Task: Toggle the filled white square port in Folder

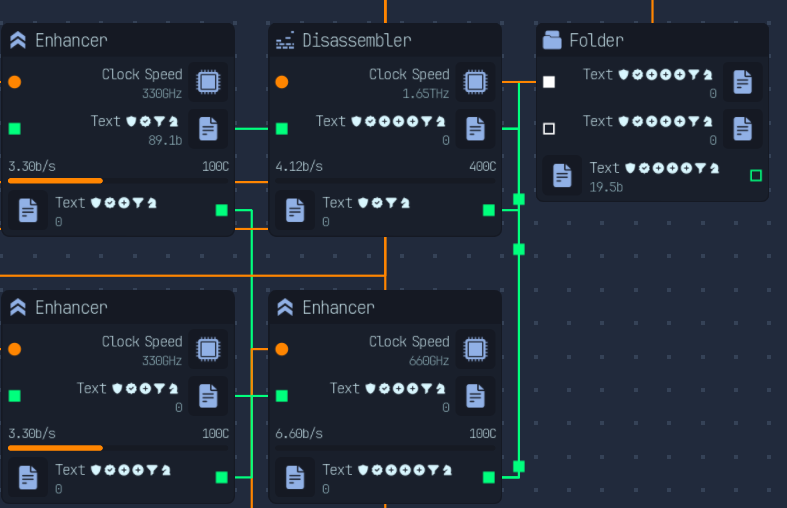Action: pos(549,82)
